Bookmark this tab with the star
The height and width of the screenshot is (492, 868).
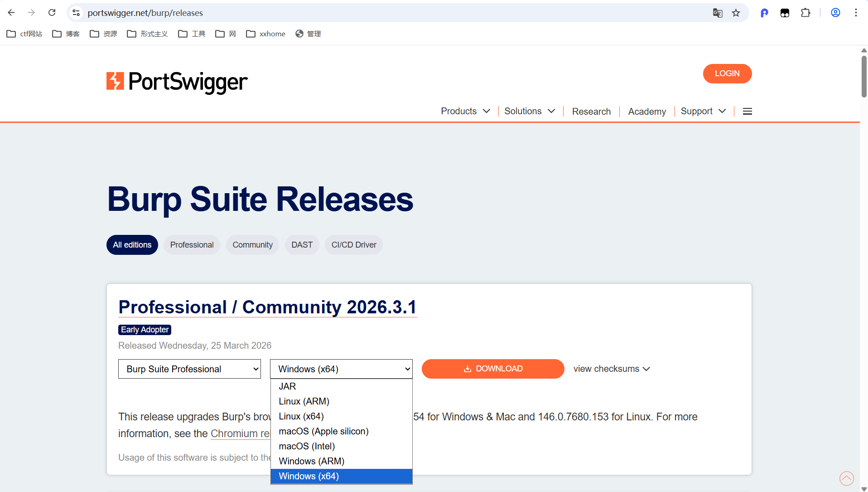[736, 13]
